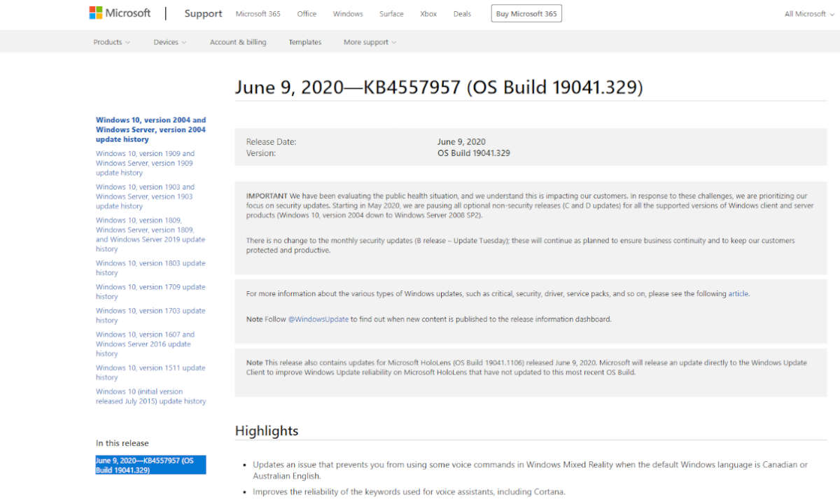Select highlighted KB4557957 entry under In this release
840x504 pixels.
[x=150, y=465]
